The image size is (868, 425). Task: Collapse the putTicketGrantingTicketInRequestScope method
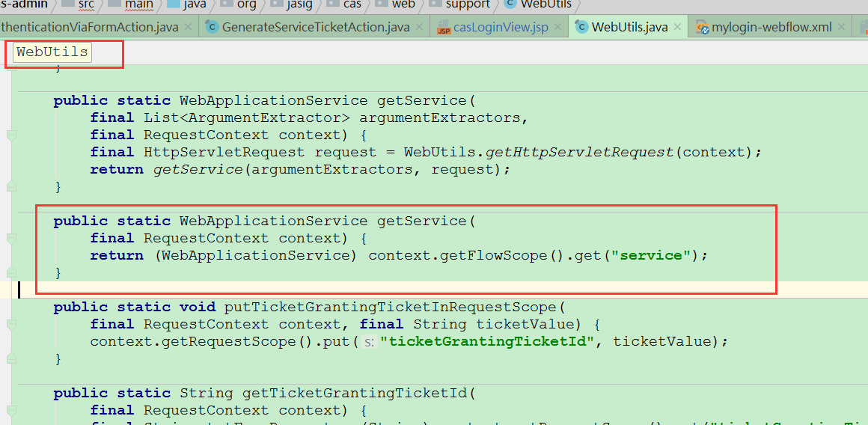pos(12,324)
